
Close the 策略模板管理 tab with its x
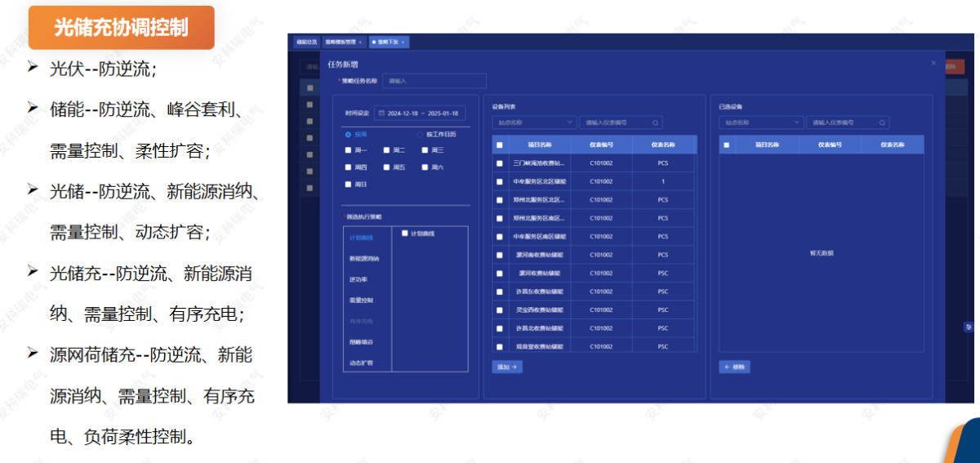360,42
